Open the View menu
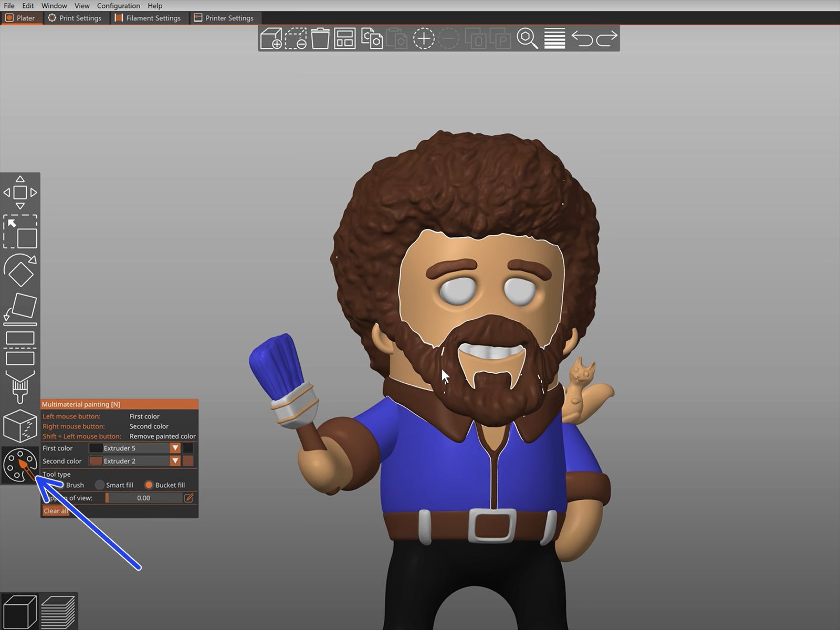 coord(82,6)
